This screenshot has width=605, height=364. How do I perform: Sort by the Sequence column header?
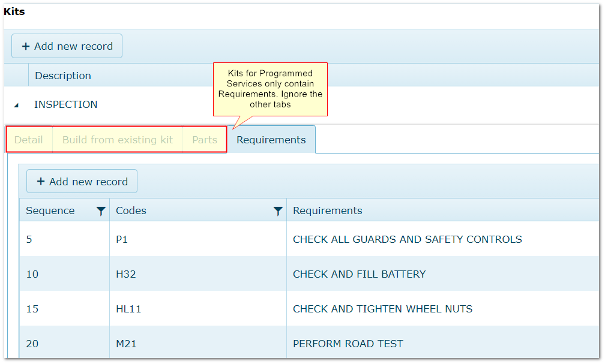click(x=50, y=210)
